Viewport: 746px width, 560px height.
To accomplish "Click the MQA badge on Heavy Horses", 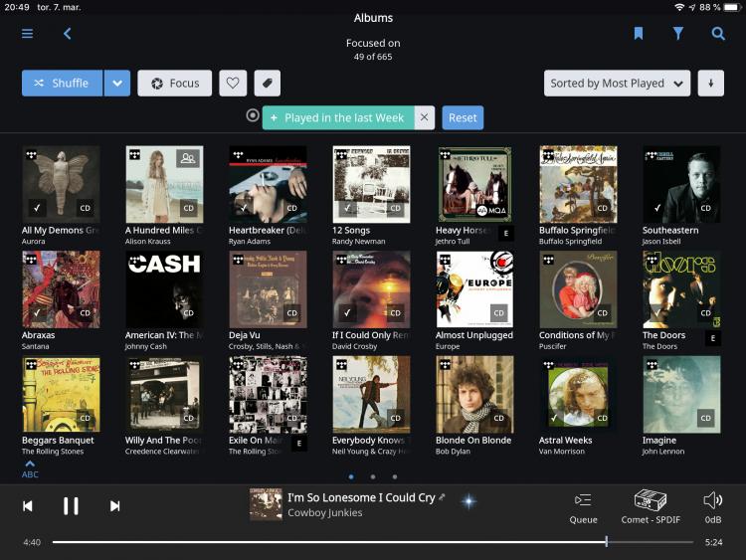I will 491,210.
